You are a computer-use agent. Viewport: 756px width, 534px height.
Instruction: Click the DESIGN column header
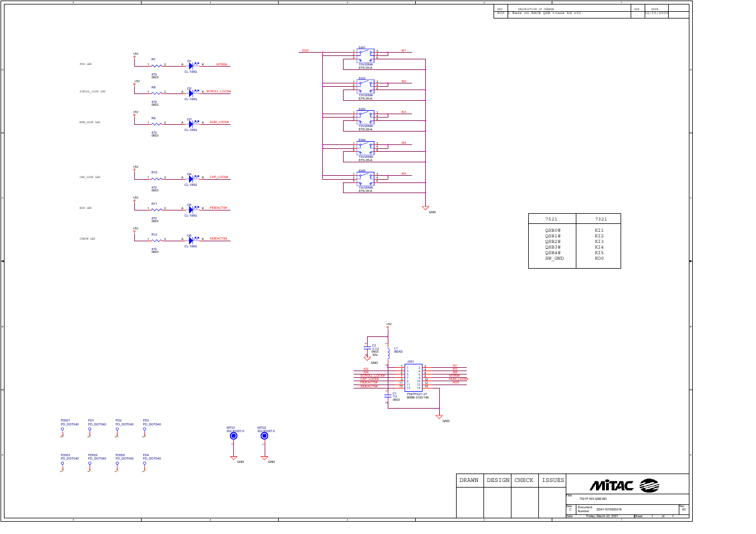[x=498, y=480]
